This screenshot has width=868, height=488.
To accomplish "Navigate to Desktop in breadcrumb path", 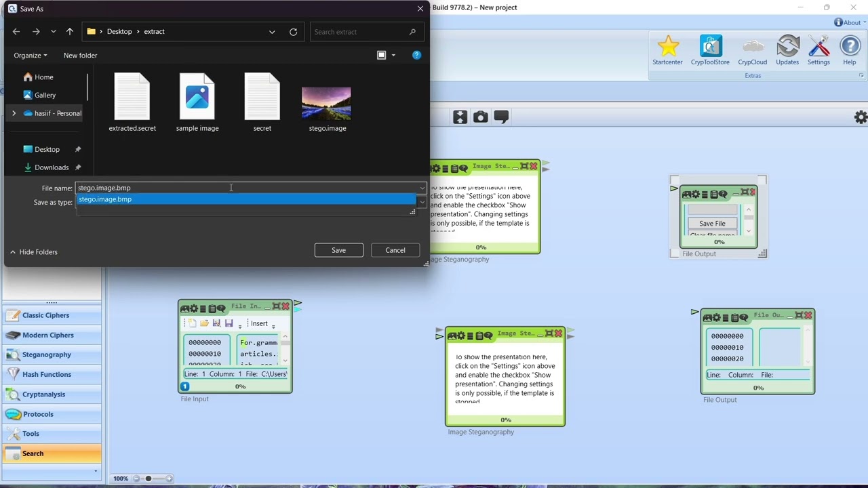I will [x=119, y=32].
